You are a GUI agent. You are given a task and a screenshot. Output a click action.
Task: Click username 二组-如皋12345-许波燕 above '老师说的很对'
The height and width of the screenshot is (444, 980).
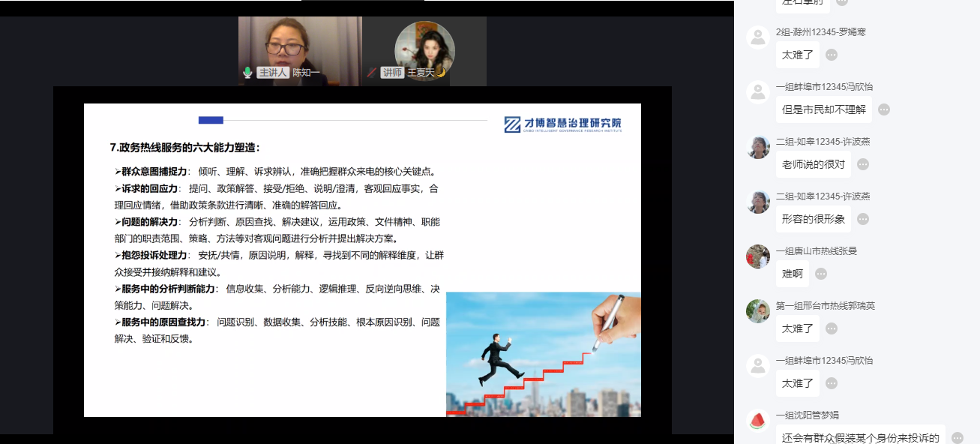[x=823, y=142]
